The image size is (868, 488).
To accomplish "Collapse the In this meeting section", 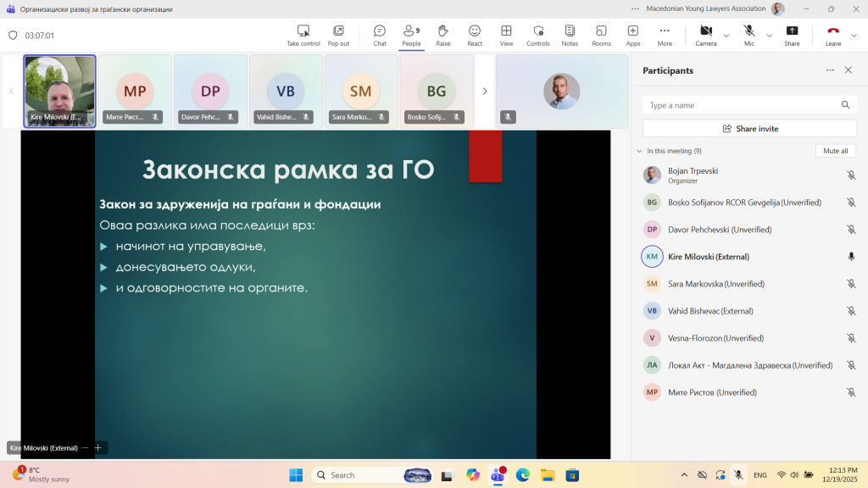I will coord(638,151).
